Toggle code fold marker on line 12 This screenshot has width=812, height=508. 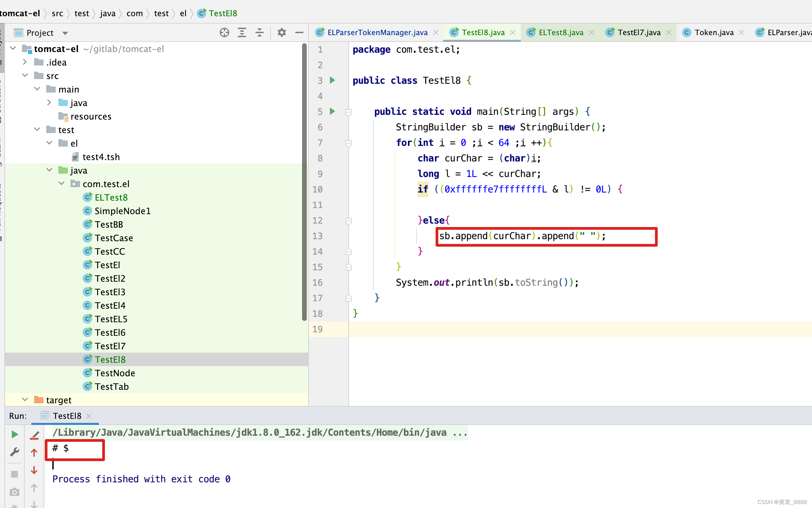(349, 221)
